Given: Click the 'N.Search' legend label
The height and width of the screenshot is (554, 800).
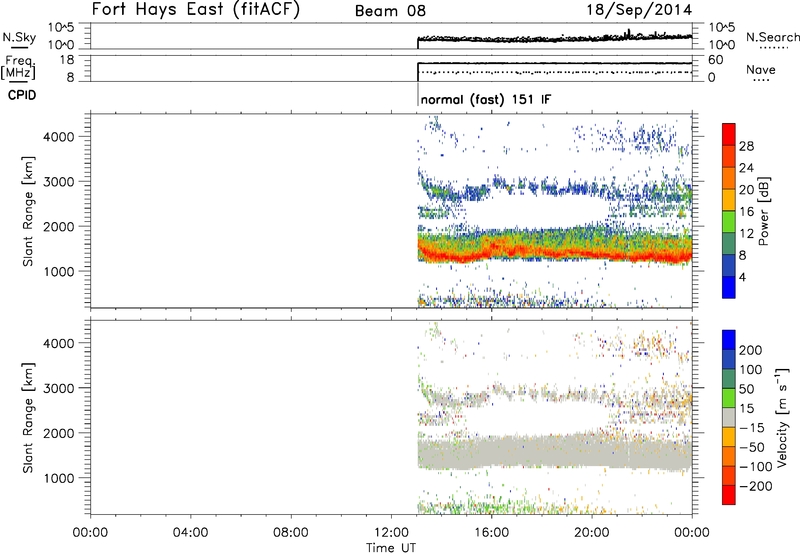Looking at the screenshot, I should (x=772, y=37).
